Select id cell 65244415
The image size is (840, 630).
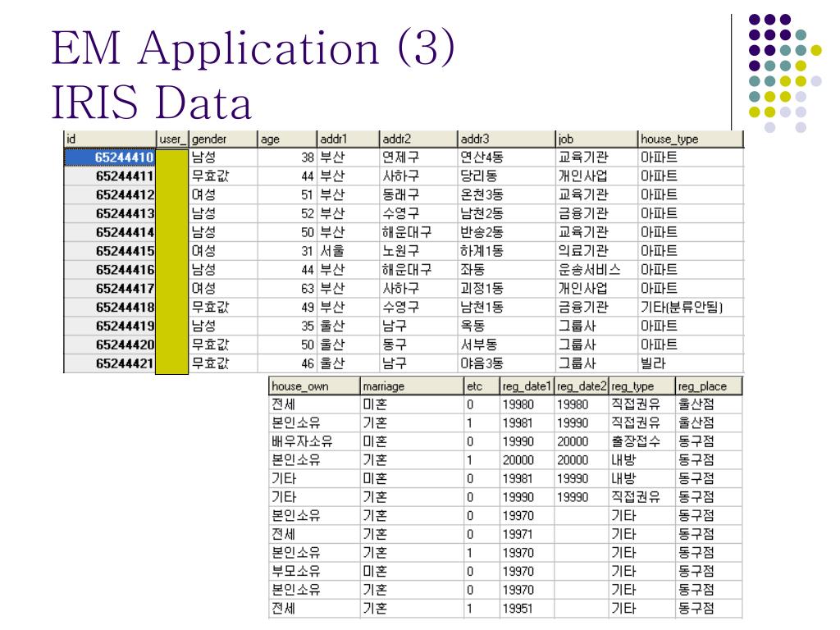(x=110, y=251)
